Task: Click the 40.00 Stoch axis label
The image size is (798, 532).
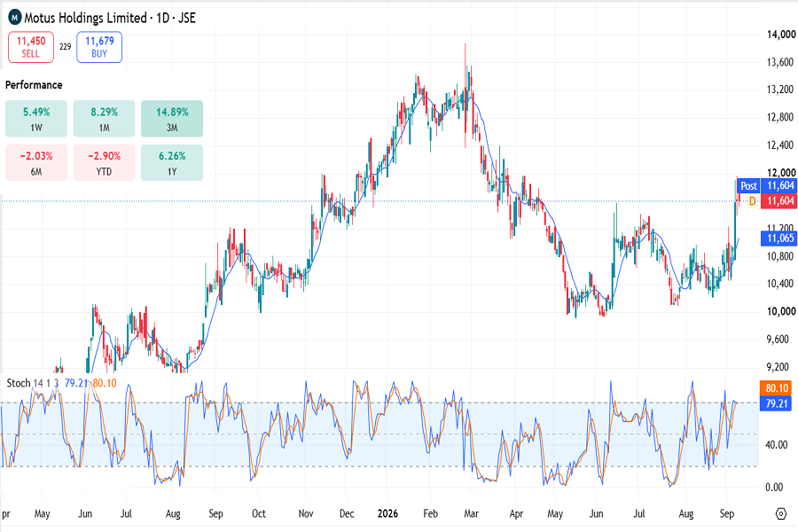Action: pos(777,445)
